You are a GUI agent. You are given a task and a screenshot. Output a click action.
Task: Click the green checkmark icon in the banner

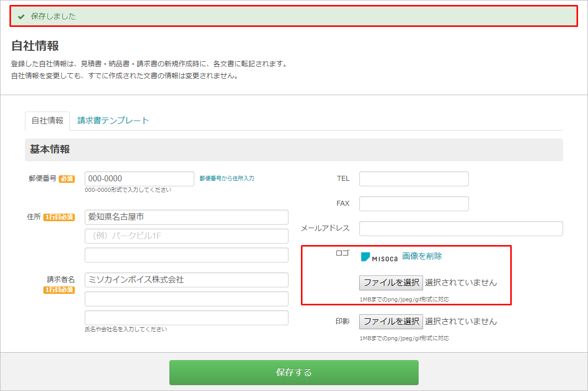(x=21, y=16)
